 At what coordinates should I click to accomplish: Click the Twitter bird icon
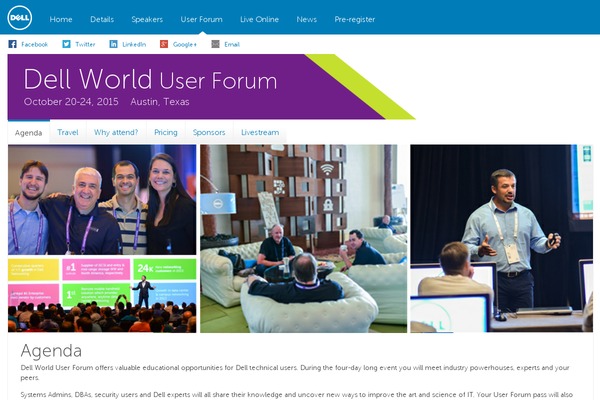tap(66, 44)
